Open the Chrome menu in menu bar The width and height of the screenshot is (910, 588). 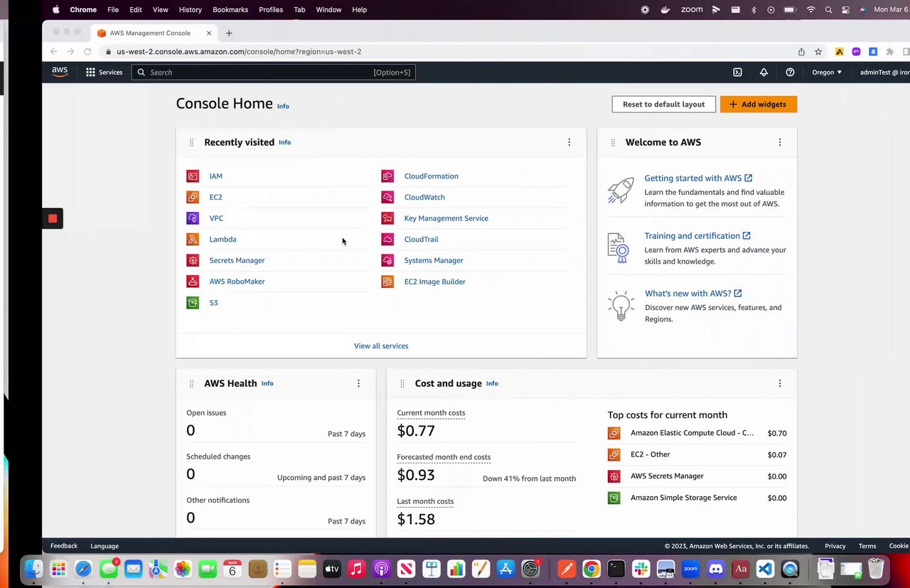(x=83, y=10)
